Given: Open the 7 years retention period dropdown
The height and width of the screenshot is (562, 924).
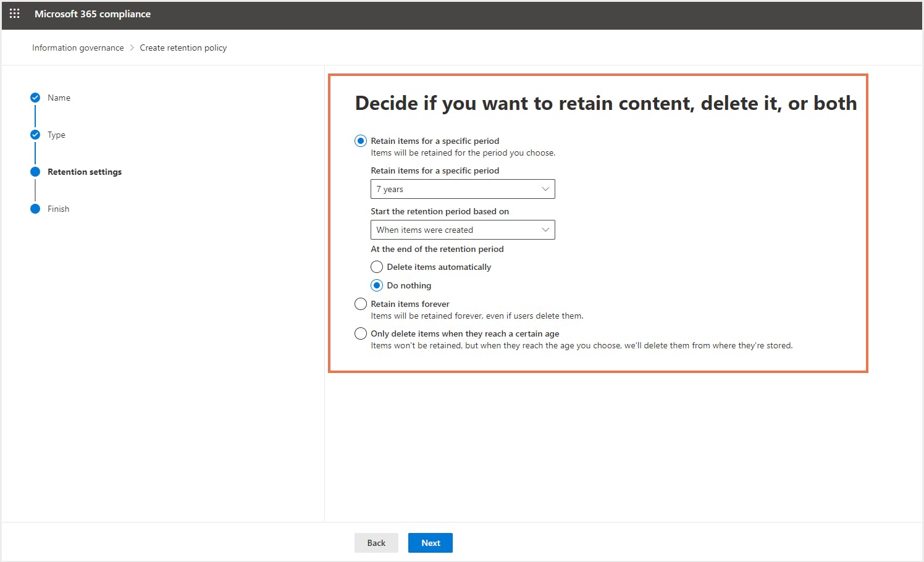Looking at the screenshot, I should pyautogui.click(x=462, y=189).
